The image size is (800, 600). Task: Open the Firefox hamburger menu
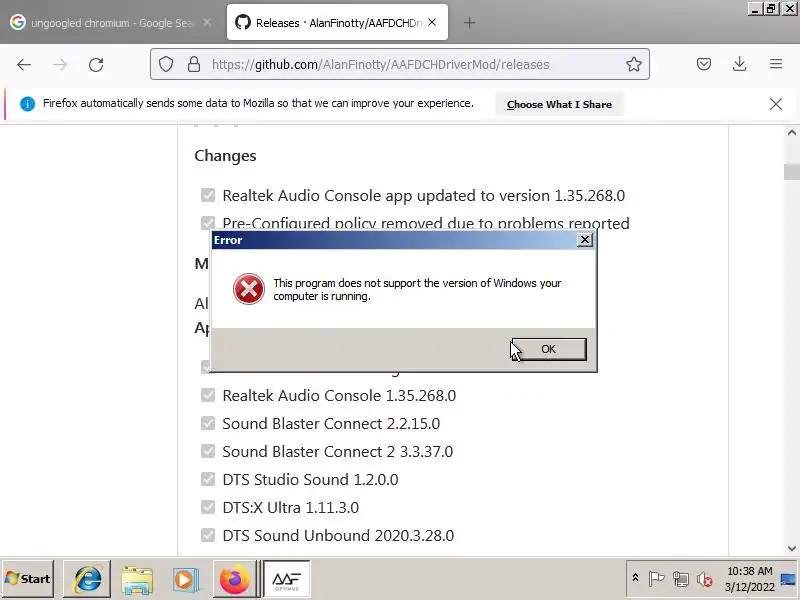click(x=776, y=64)
